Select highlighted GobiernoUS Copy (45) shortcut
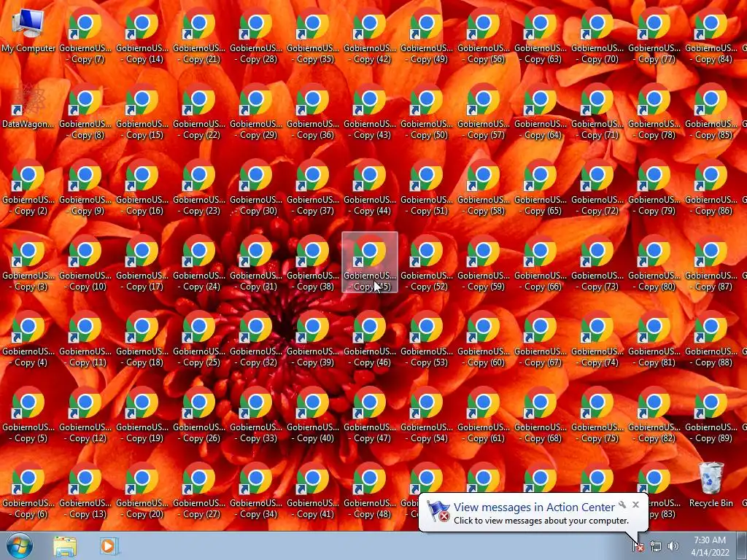Screen dimensions: 747x560 pos(370,262)
